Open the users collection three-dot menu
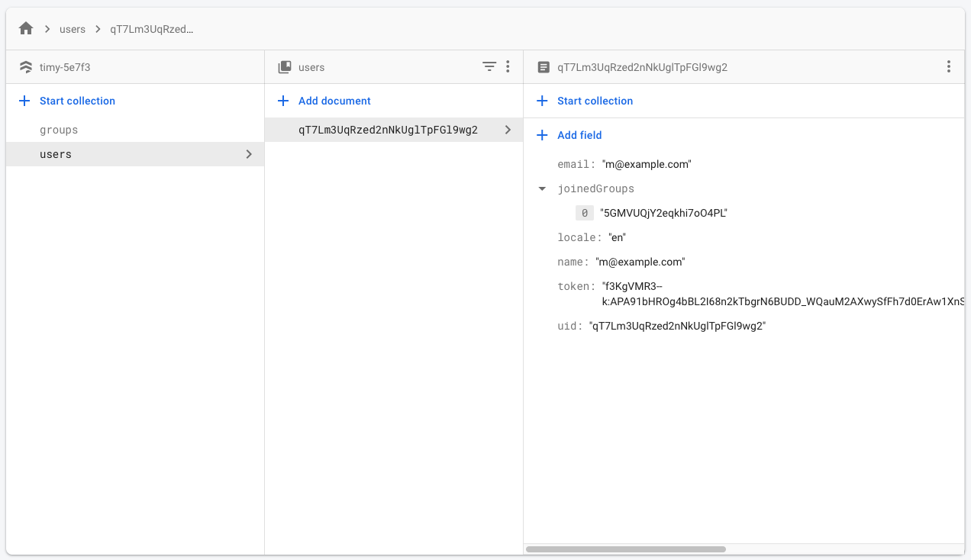The width and height of the screenshot is (971, 560). [508, 67]
